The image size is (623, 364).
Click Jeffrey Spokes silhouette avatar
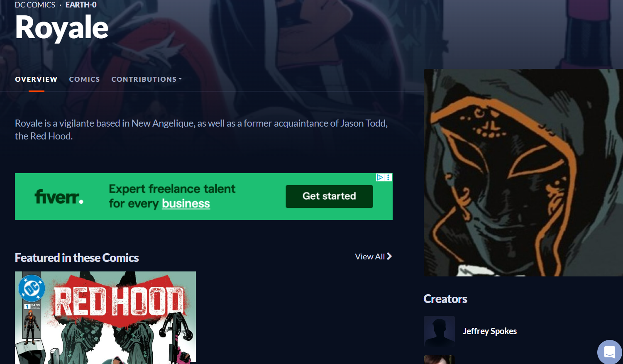coord(439,331)
